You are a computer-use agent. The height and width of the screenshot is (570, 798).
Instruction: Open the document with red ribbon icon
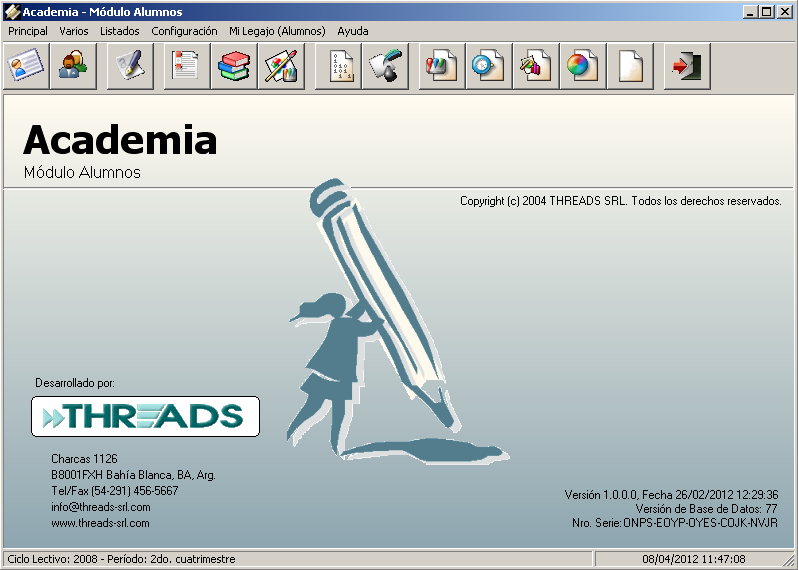tap(187, 67)
